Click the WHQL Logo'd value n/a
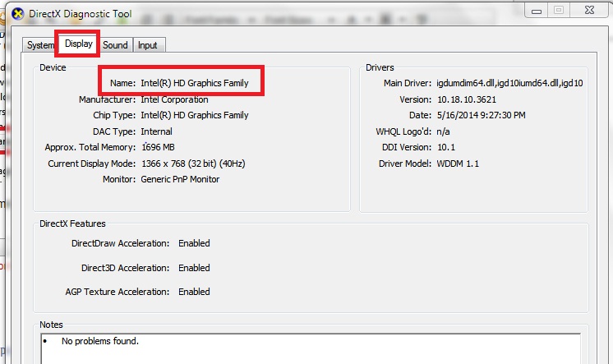Screen dimensions: 613x364 pos(444,131)
